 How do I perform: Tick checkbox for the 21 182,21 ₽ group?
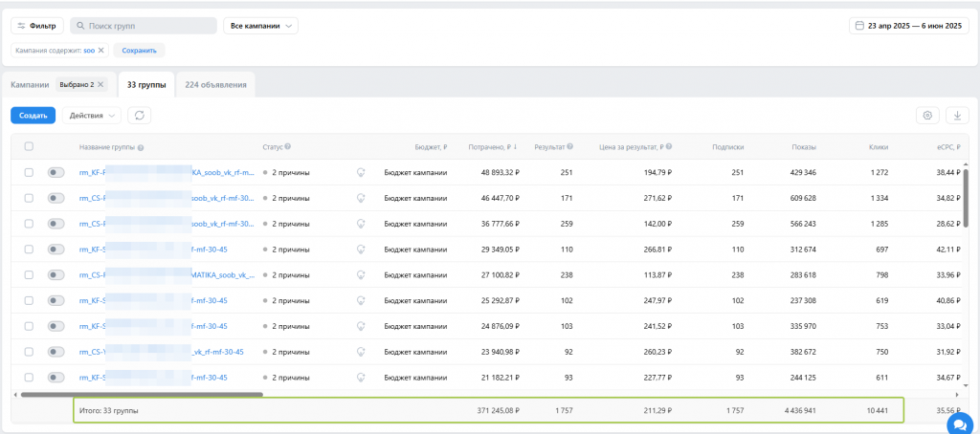[29, 378]
